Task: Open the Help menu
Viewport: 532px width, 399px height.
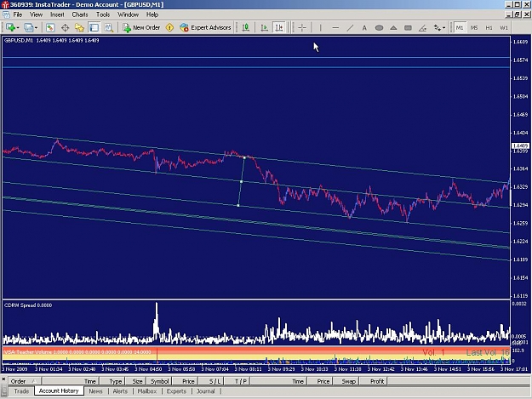Action: (x=152, y=14)
